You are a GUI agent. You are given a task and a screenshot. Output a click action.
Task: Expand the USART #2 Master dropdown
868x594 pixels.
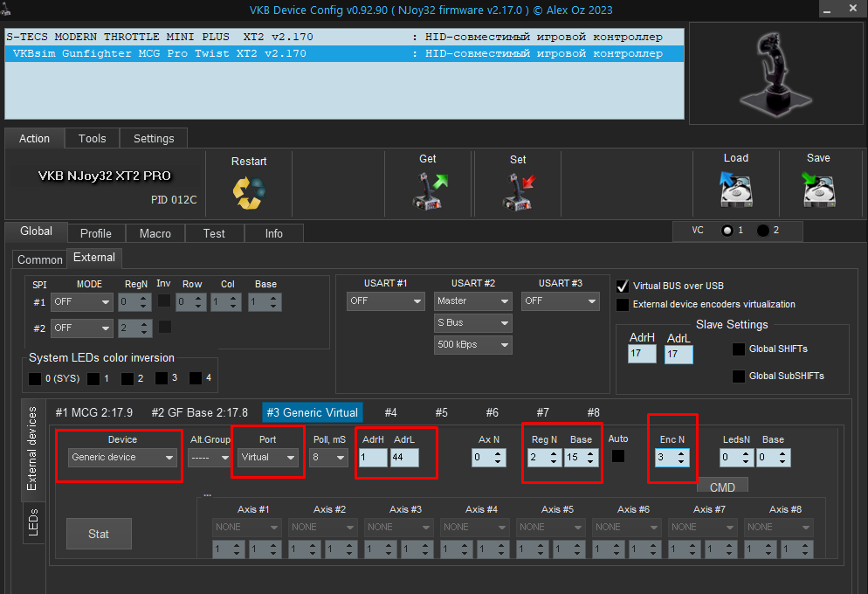pyautogui.click(x=473, y=300)
